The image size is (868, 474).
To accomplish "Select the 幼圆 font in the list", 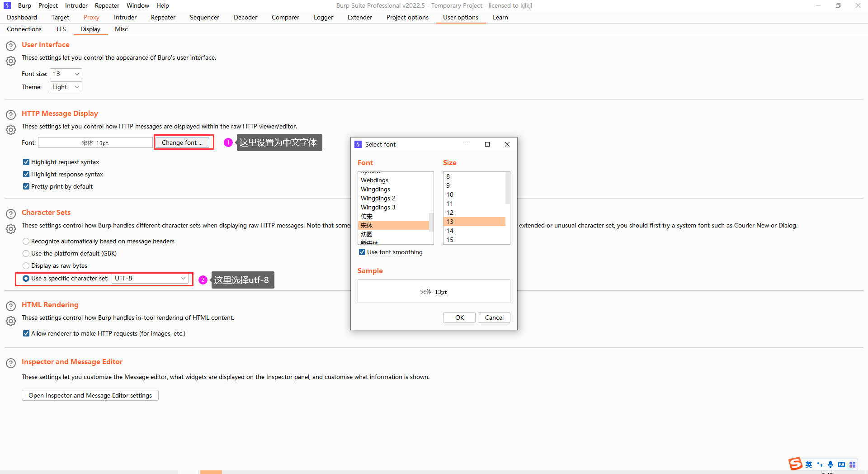I will point(393,234).
